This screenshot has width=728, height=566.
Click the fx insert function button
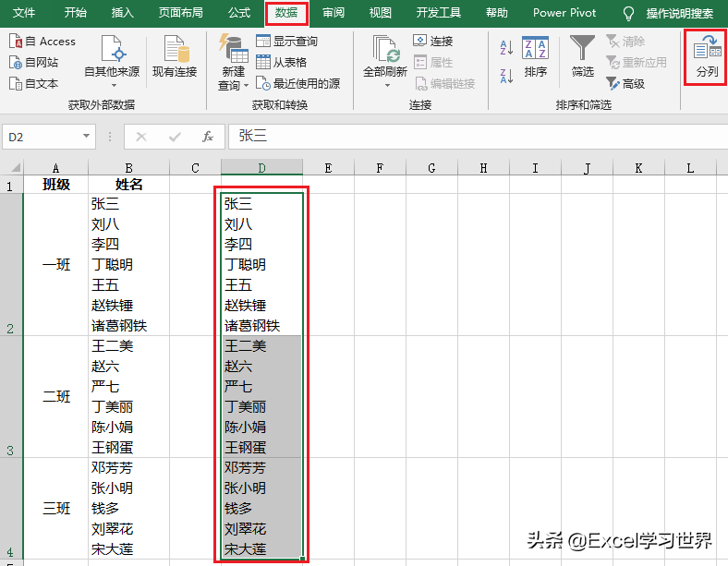tap(208, 137)
